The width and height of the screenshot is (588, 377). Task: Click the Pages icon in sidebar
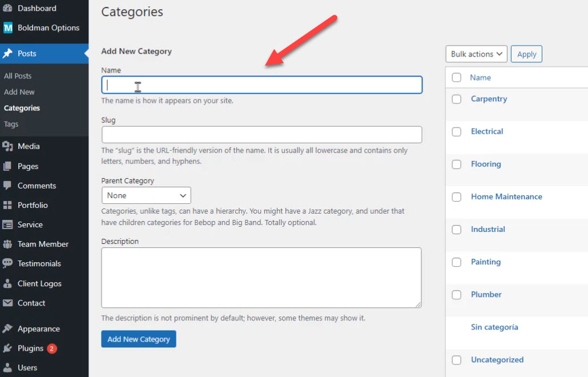click(7, 166)
